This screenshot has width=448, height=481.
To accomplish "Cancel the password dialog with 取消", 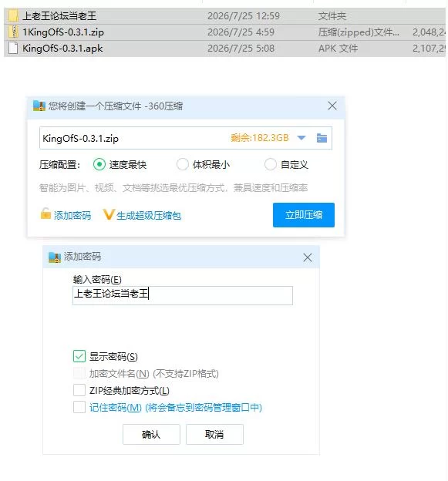I will 214,434.
